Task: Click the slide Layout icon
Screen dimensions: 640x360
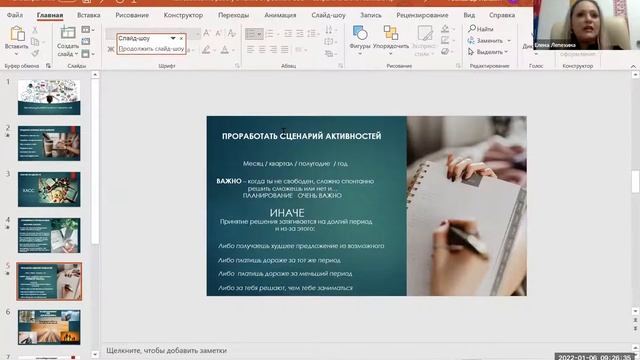Action: pos(86,30)
